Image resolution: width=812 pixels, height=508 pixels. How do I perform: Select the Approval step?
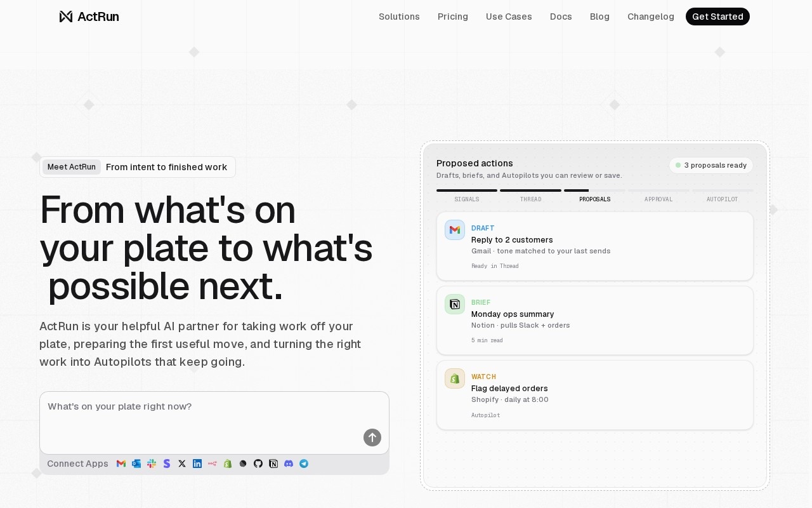[x=658, y=199]
